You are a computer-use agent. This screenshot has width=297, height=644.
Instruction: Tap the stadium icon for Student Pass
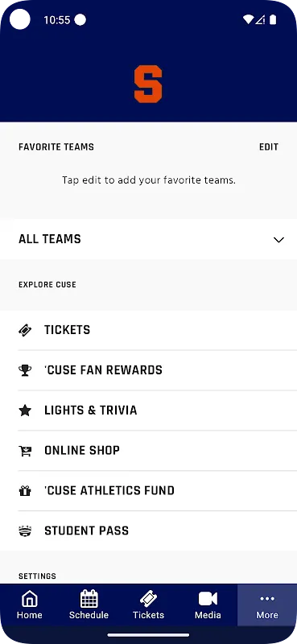coord(25,530)
